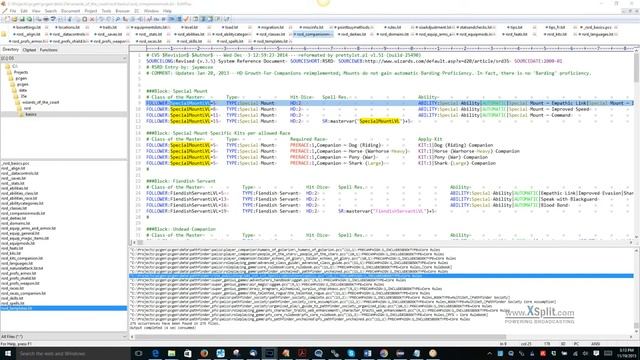Image resolution: width=640 pixels, height=360 pixels.
Task: Open the View menu
Action: (36, 11)
